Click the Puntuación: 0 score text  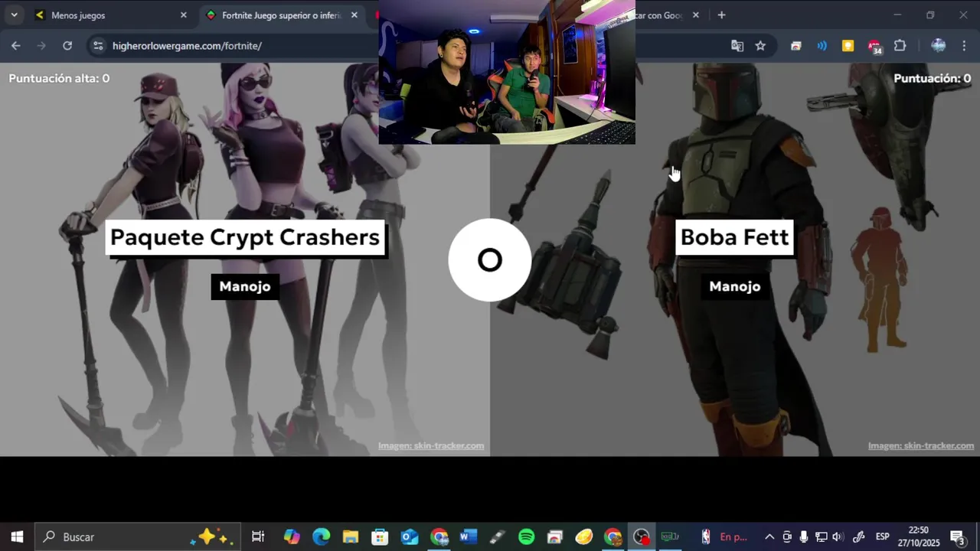pos(933,78)
